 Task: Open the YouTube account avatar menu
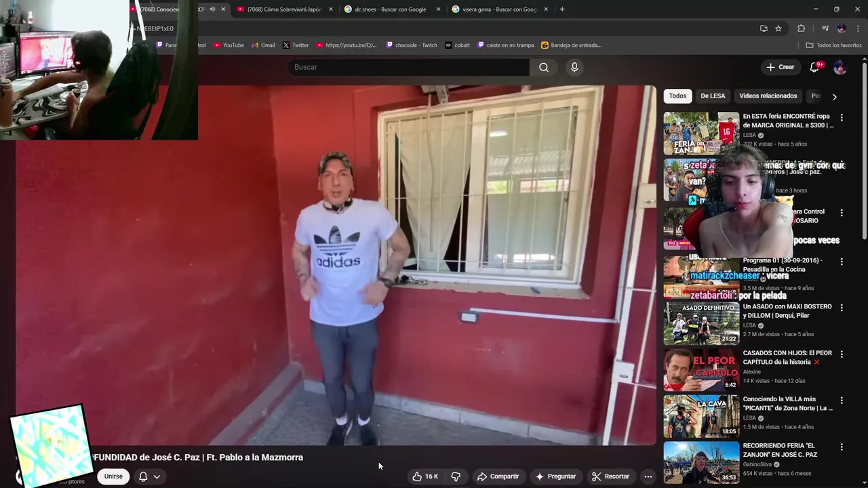840,67
